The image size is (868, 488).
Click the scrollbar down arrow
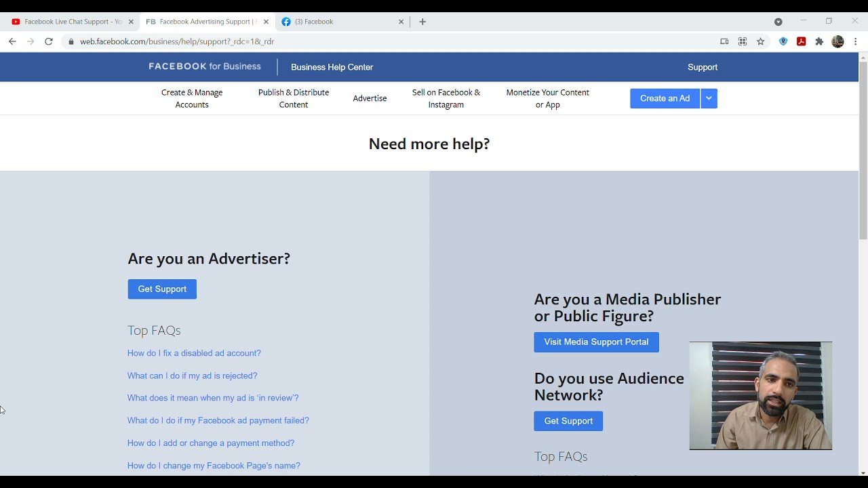[863, 472]
